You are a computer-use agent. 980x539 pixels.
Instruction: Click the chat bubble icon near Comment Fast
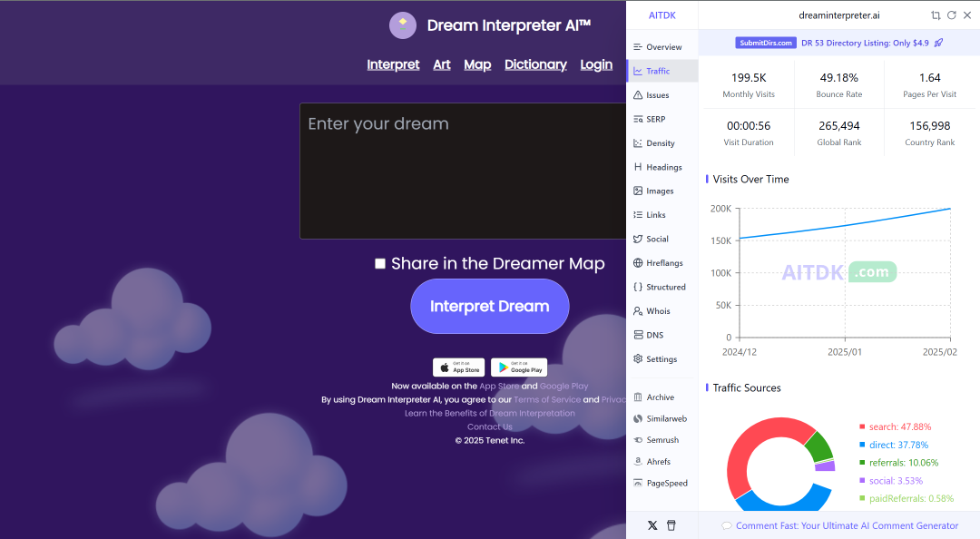pos(727,526)
